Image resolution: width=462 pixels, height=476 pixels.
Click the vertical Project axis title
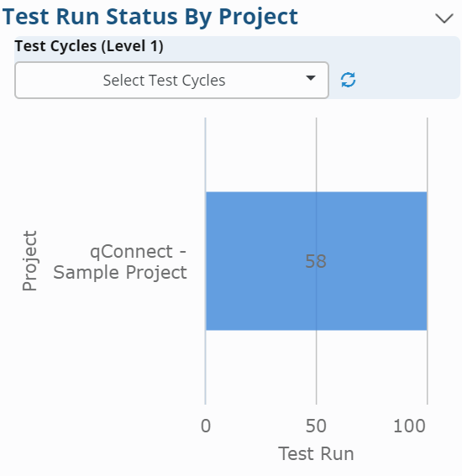pos(29,261)
